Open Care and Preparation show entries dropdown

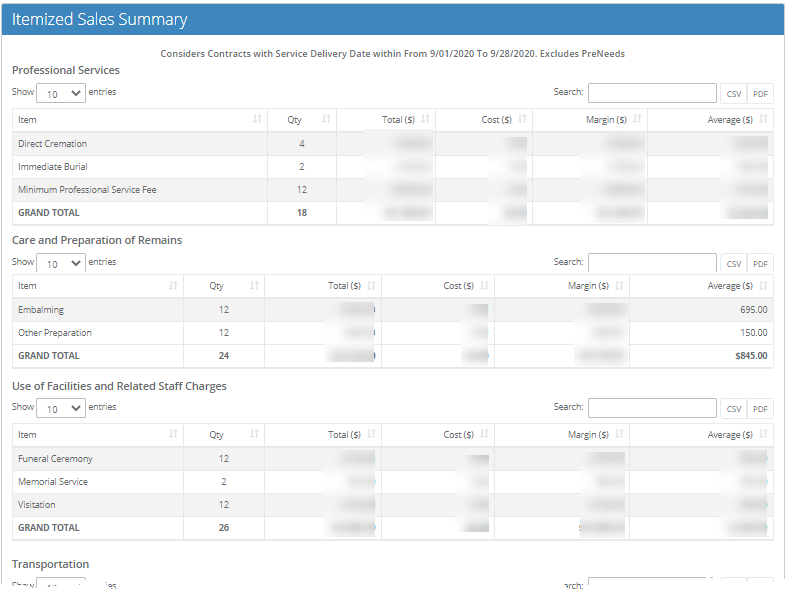[61, 263]
